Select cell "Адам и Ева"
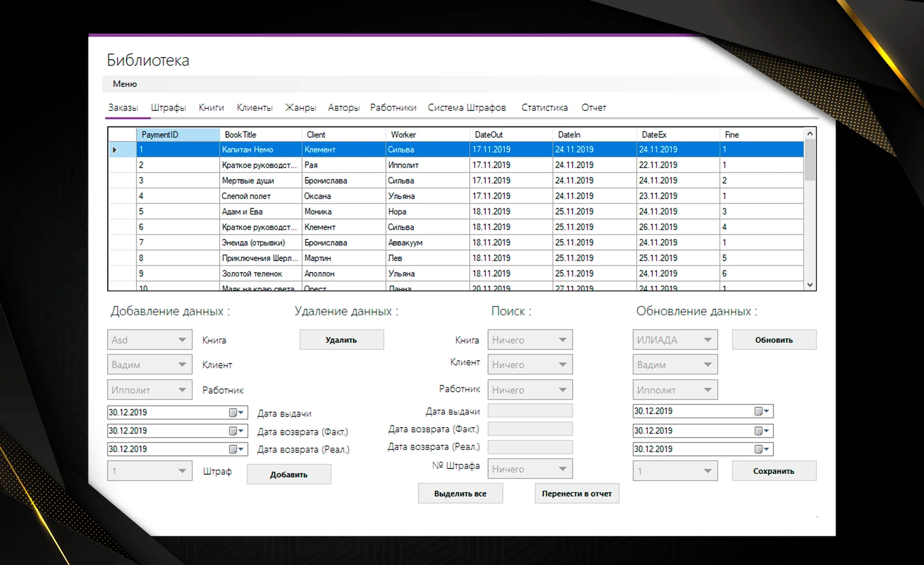 261,212
